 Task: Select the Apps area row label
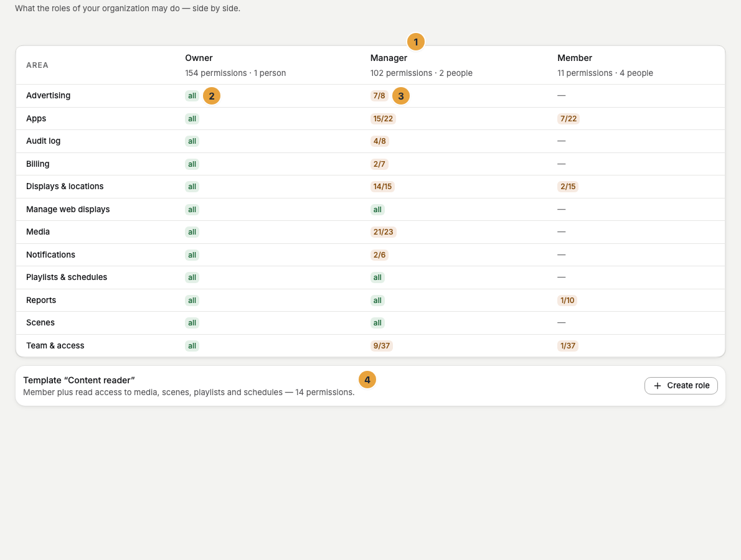pyautogui.click(x=36, y=118)
